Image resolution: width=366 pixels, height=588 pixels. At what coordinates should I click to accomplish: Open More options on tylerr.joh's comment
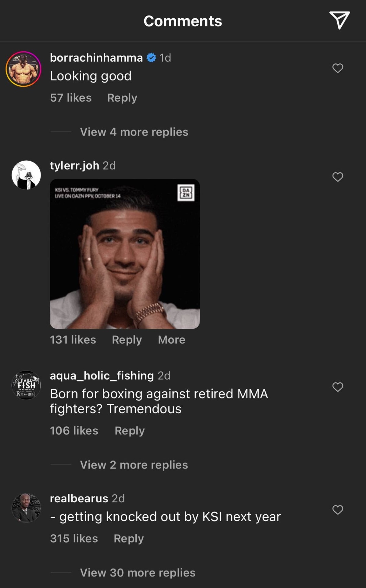pyautogui.click(x=171, y=339)
